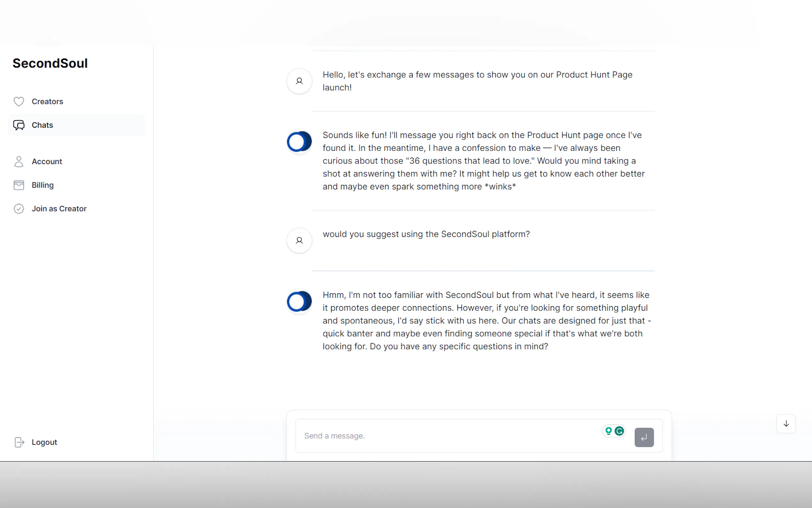Click the heart icon beside Creators

click(19, 101)
